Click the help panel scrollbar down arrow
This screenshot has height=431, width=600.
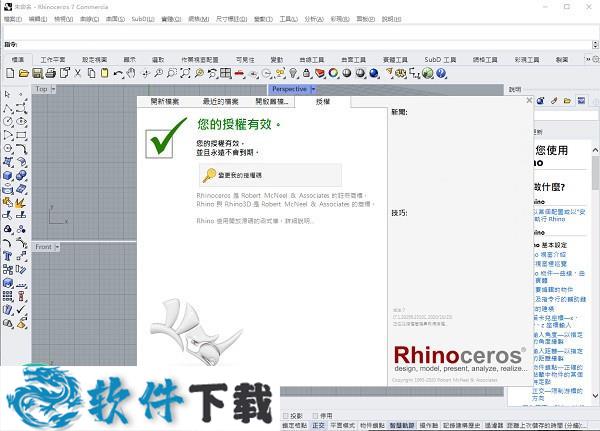[x=595, y=395]
